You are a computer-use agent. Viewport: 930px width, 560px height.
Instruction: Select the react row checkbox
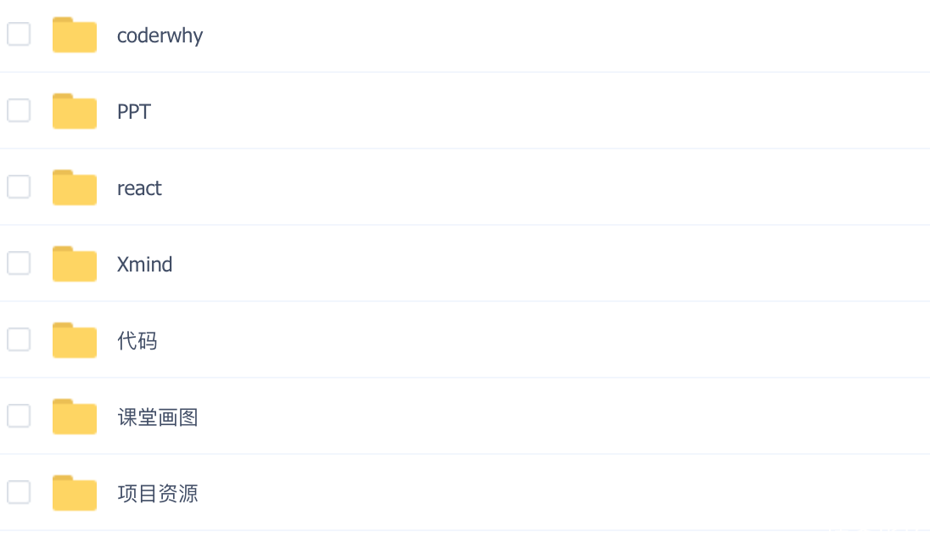19,187
